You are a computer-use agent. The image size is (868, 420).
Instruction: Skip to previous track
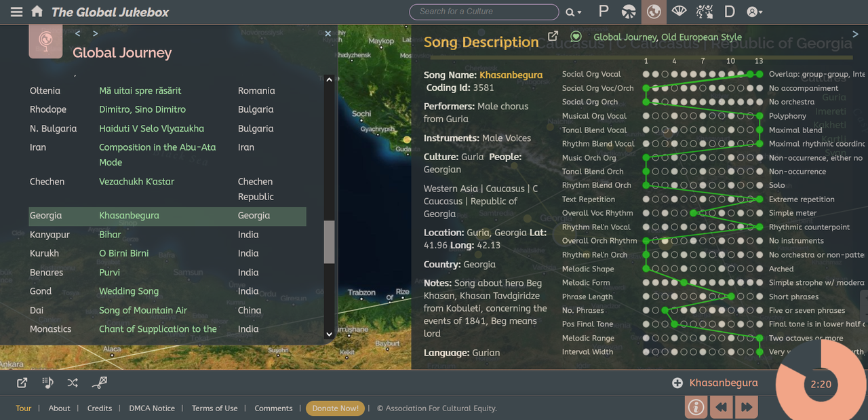click(x=721, y=408)
